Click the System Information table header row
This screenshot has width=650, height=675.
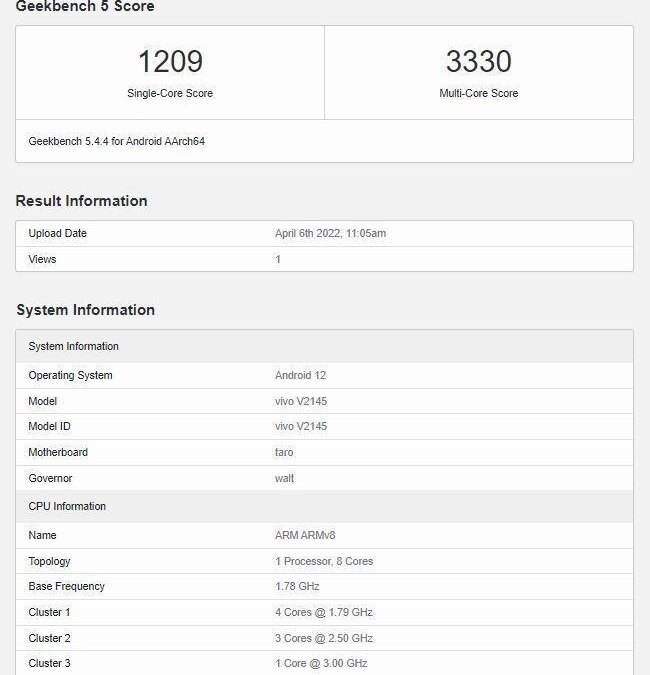click(x=73, y=346)
